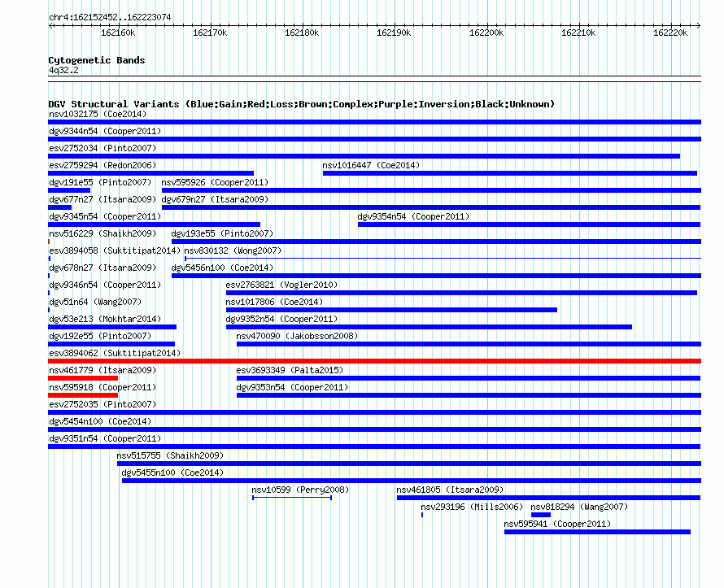Click dgv9345n54 (Cooper2011) label
This screenshot has height=588, width=724.
105,216
